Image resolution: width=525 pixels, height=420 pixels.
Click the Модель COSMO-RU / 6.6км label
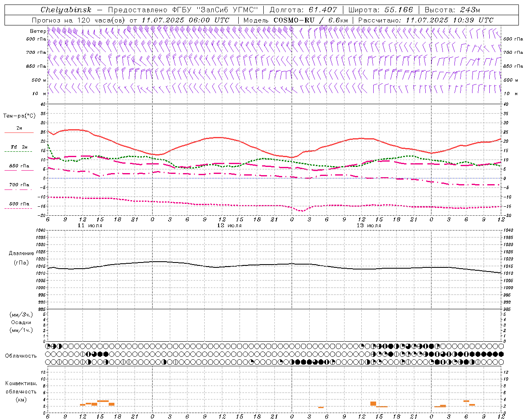tap(296, 20)
